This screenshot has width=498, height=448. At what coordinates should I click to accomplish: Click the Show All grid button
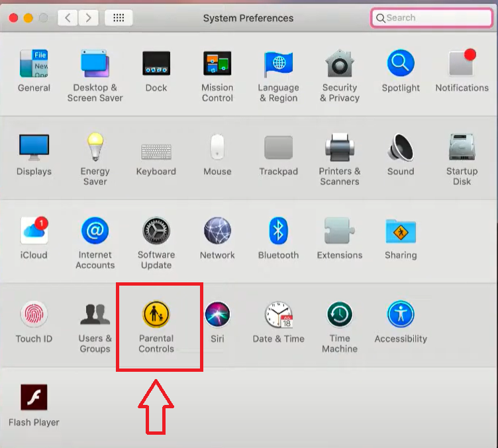119,18
